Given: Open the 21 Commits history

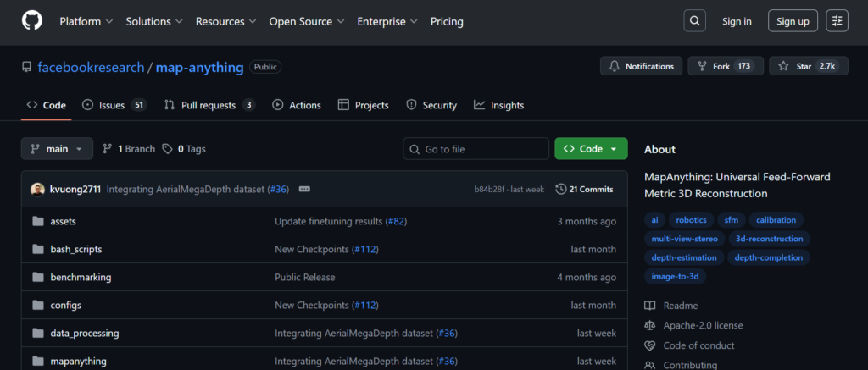Looking at the screenshot, I should click(584, 189).
